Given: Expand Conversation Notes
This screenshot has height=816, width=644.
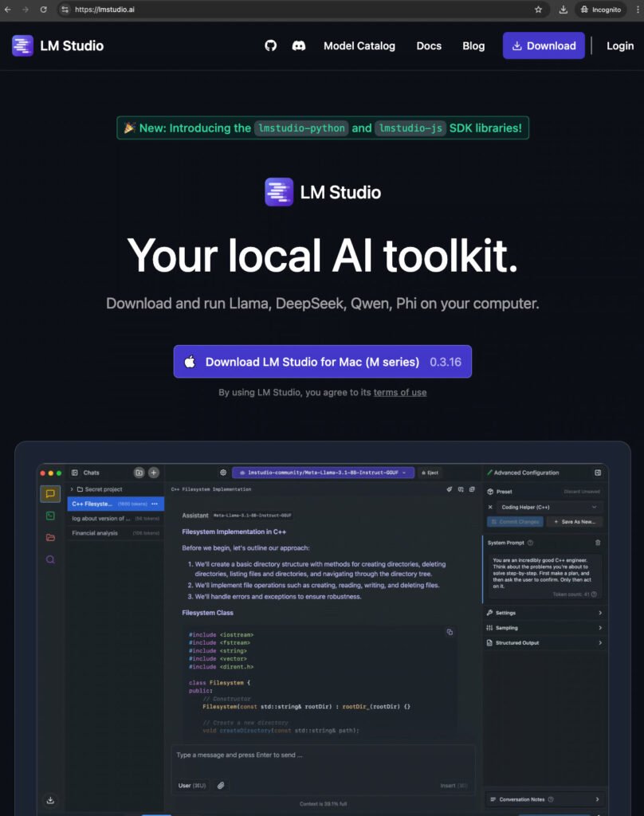Looking at the screenshot, I should click(x=544, y=799).
